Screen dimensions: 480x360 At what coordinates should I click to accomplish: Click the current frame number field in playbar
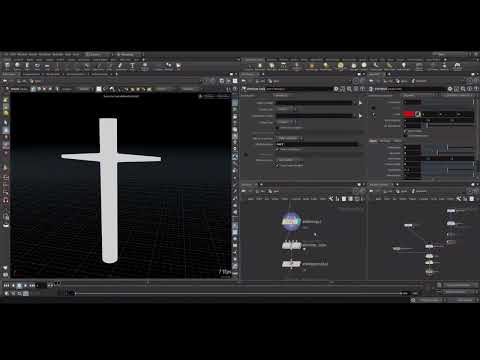(x=41, y=285)
